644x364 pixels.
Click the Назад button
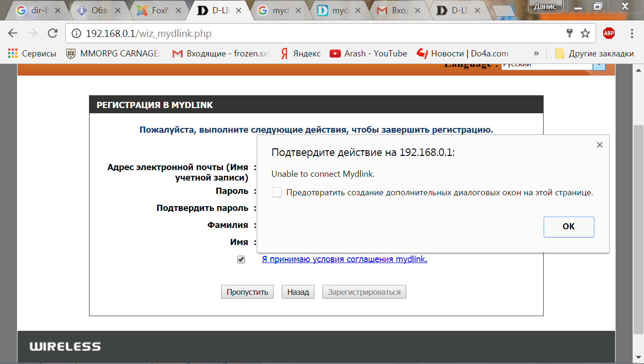(x=298, y=292)
